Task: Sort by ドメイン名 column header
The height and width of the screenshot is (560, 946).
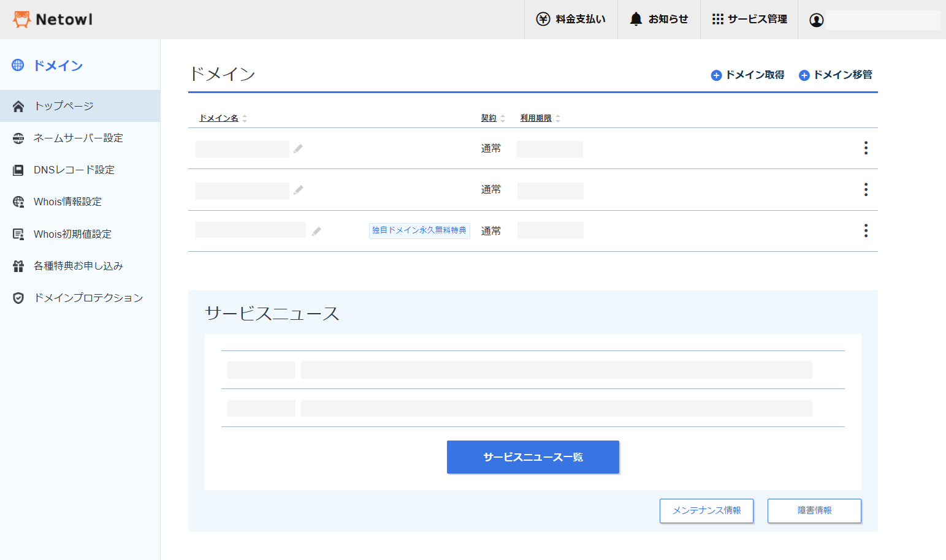Action: tap(219, 118)
